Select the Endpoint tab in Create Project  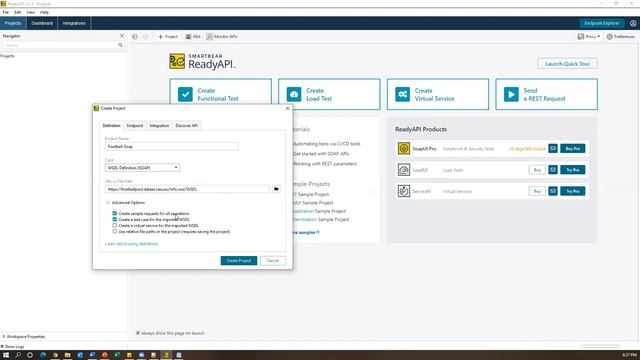[135, 126]
